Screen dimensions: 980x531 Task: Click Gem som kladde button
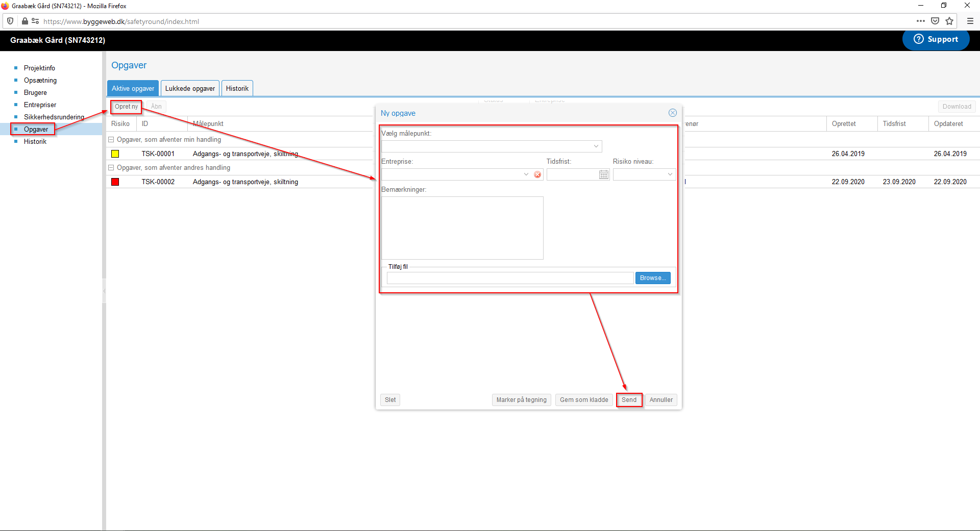click(583, 400)
